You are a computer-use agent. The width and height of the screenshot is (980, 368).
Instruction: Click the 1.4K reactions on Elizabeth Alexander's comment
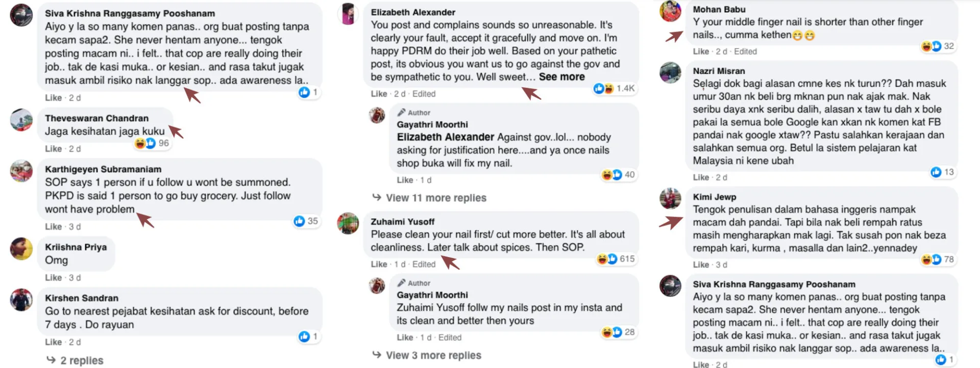point(615,88)
